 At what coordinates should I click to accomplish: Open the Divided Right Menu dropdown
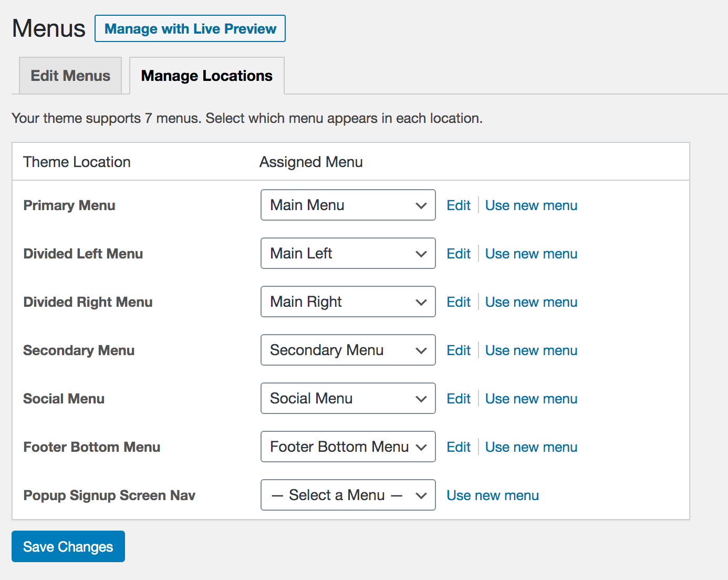(x=348, y=302)
